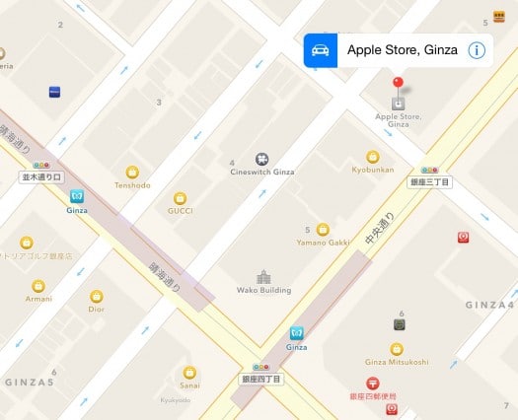The height and width of the screenshot is (420, 518).
Task: Select the red Apple Store map pin
Action: pyautogui.click(x=398, y=83)
